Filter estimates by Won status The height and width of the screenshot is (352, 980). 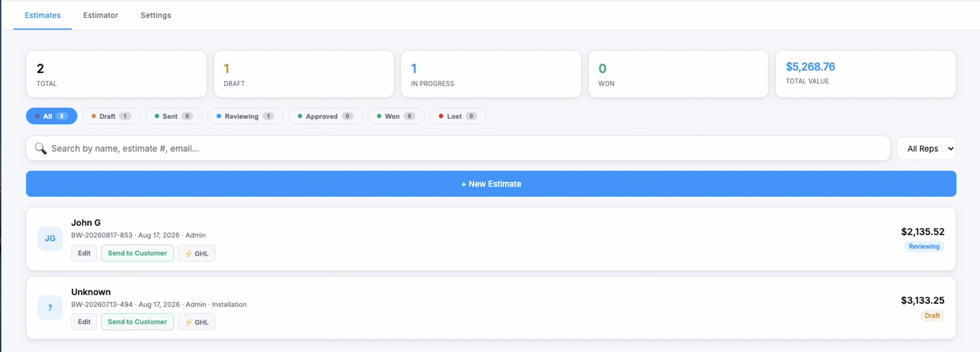396,116
